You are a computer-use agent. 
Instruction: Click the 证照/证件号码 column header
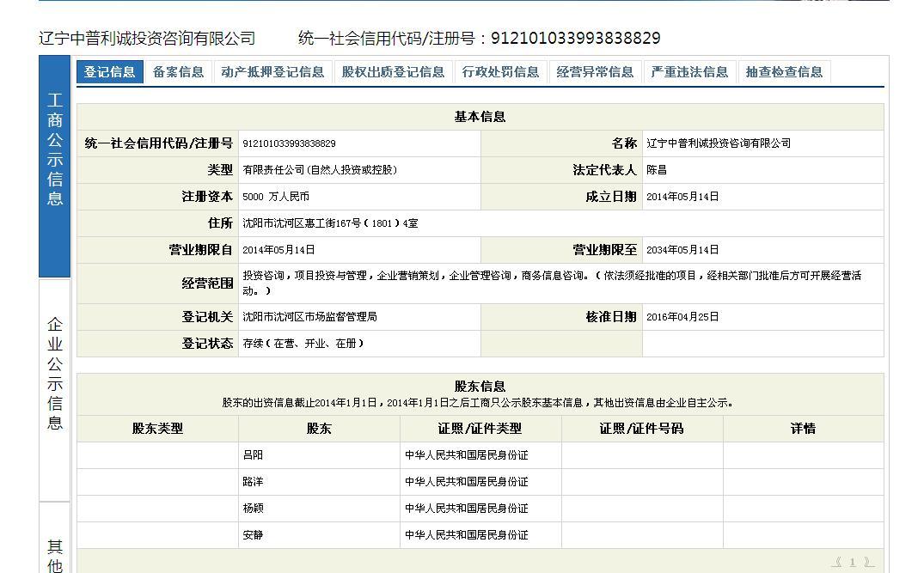coord(642,429)
